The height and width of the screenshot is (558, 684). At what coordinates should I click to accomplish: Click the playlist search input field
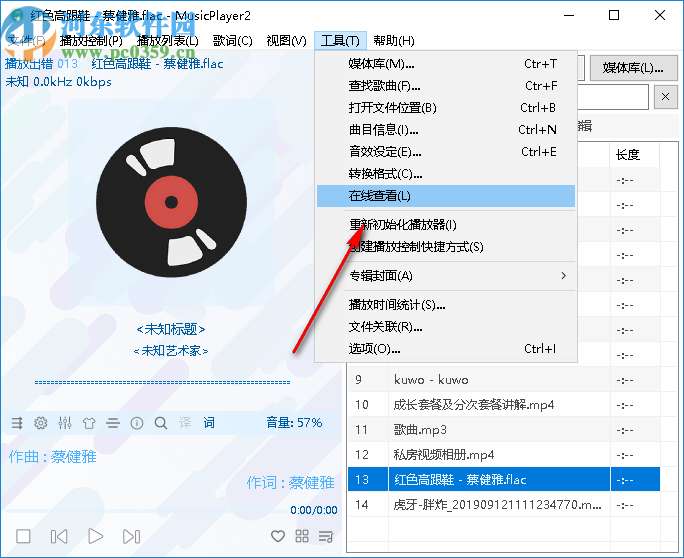[613, 97]
